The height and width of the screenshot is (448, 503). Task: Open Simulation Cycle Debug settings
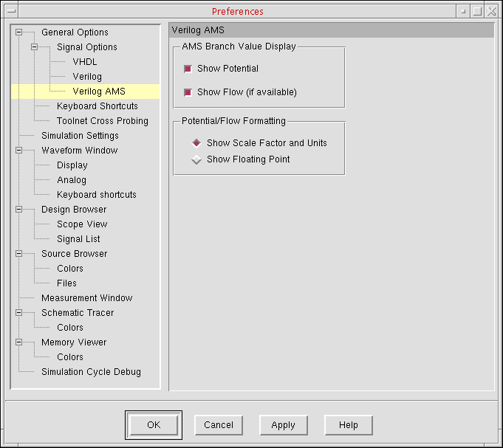pyautogui.click(x=91, y=372)
